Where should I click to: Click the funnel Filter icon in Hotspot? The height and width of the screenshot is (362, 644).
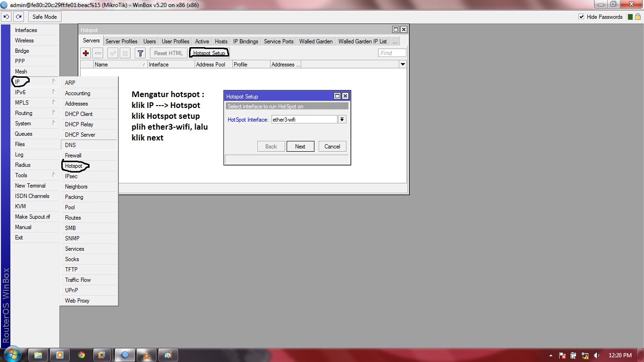140,53
